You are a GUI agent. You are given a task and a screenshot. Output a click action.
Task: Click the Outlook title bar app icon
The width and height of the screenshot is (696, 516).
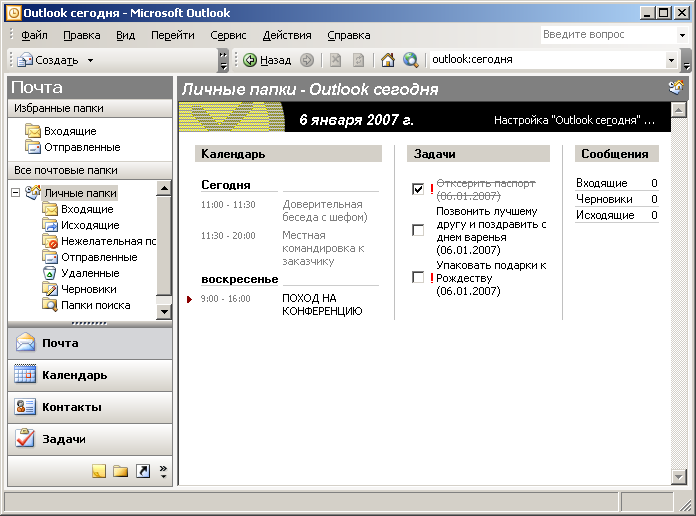tap(14, 13)
